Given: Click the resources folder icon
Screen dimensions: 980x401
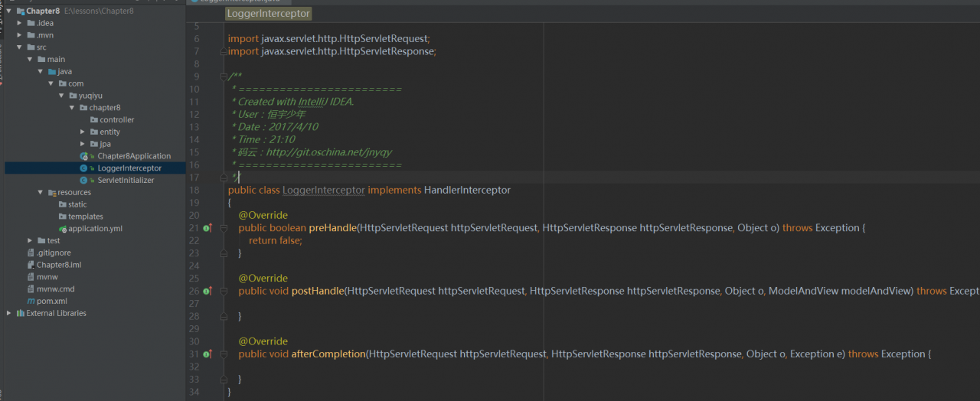Looking at the screenshot, I should pyautogui.click(x=51, y=193).
